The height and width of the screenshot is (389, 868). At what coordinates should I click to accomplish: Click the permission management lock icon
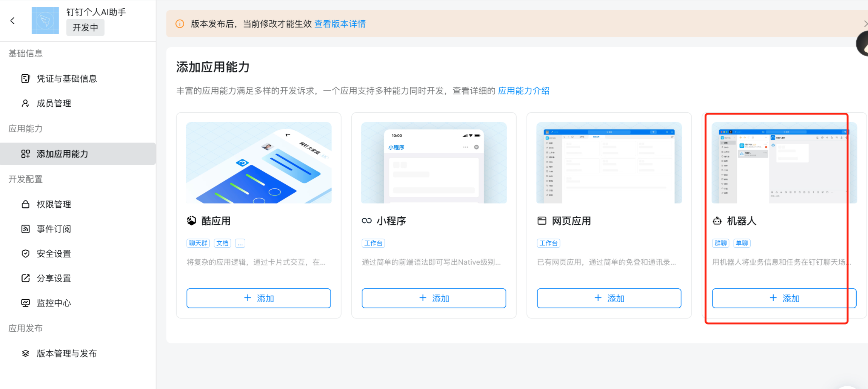26,204
